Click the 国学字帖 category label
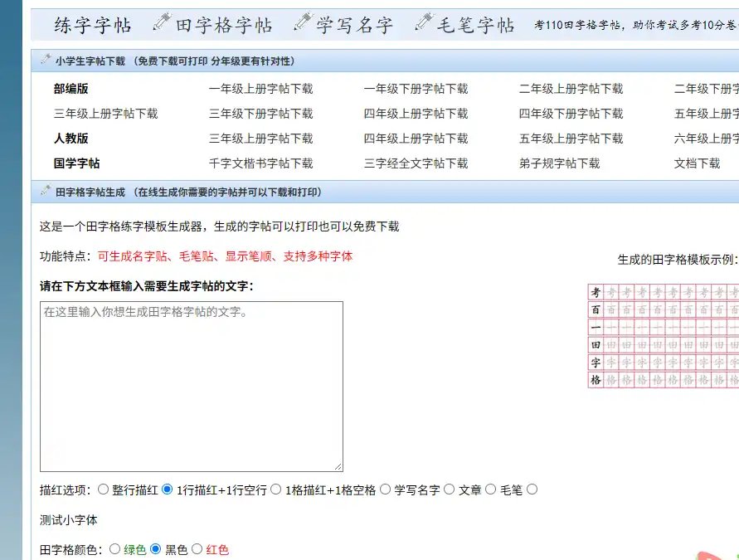 pyautogui.click(x=76, y=163)
